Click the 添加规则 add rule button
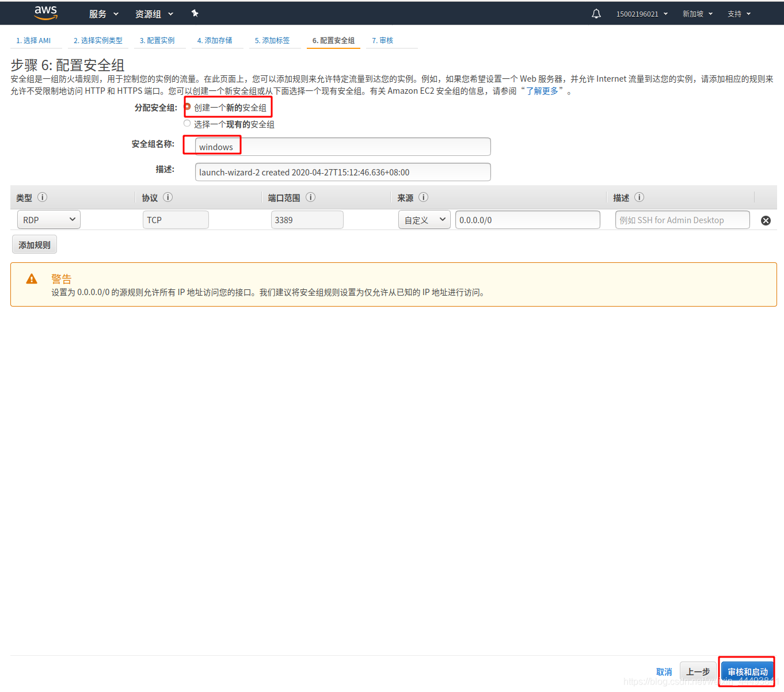Image resolution: width=784 pixels, height=692 pixels. pyautogui.click(x=35, y=245)
